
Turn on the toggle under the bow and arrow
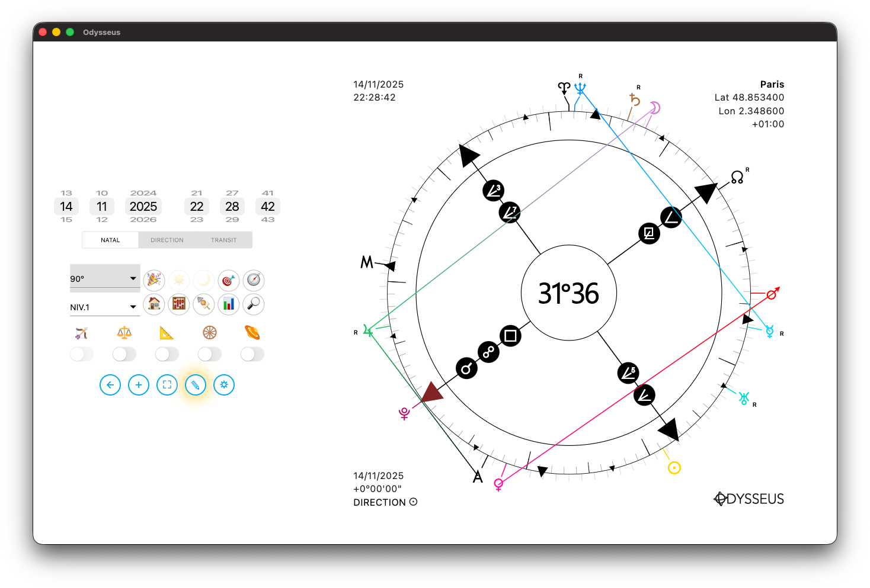coord(82,354)
